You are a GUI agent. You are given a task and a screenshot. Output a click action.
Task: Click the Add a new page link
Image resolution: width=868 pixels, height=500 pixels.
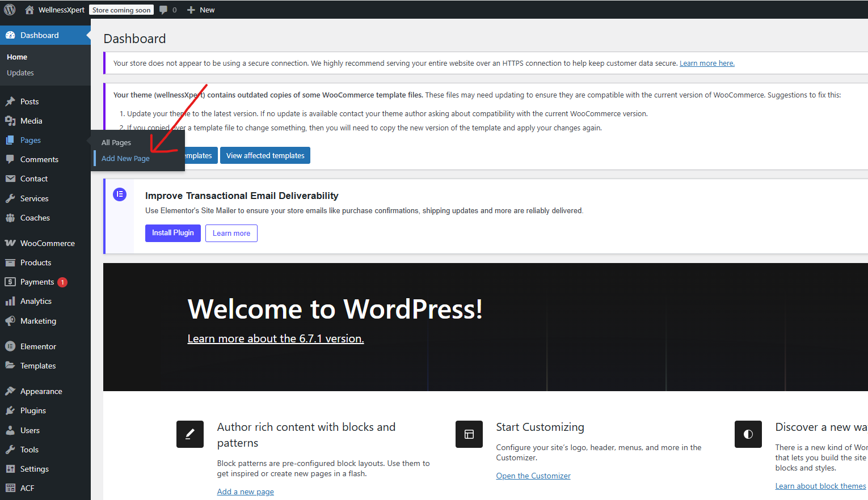(246, 491)
